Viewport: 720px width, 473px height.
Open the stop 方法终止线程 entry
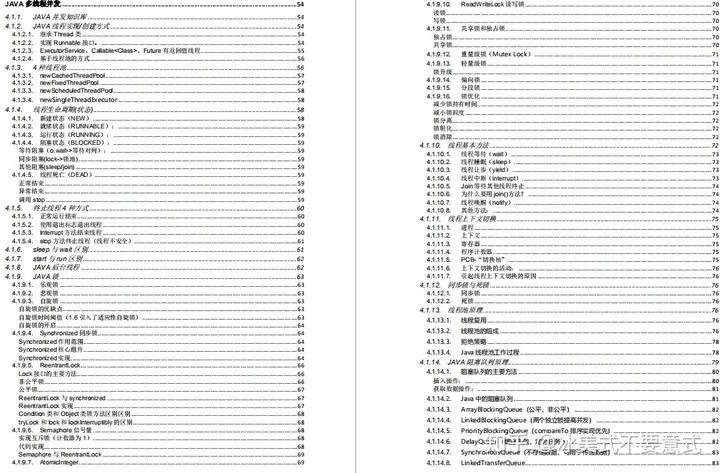158,241
